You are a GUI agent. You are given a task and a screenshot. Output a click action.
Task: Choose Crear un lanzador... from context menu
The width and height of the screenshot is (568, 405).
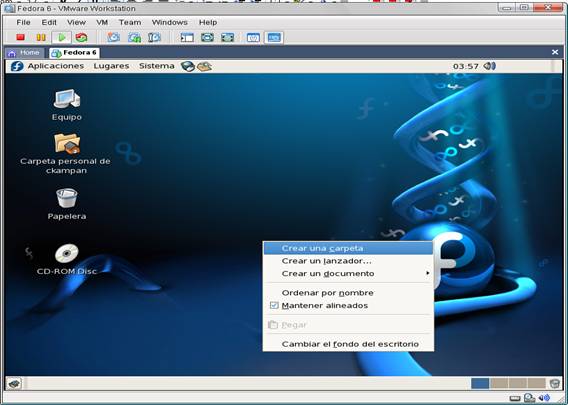click(x=348, y=261)
